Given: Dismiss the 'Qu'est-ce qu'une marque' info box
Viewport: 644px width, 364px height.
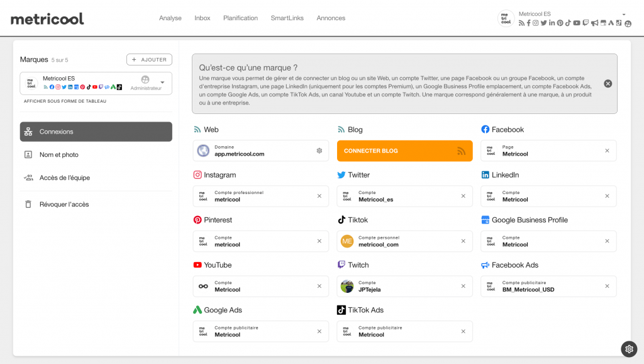Looking at the screenshot, I should click(x=608, y=84).
